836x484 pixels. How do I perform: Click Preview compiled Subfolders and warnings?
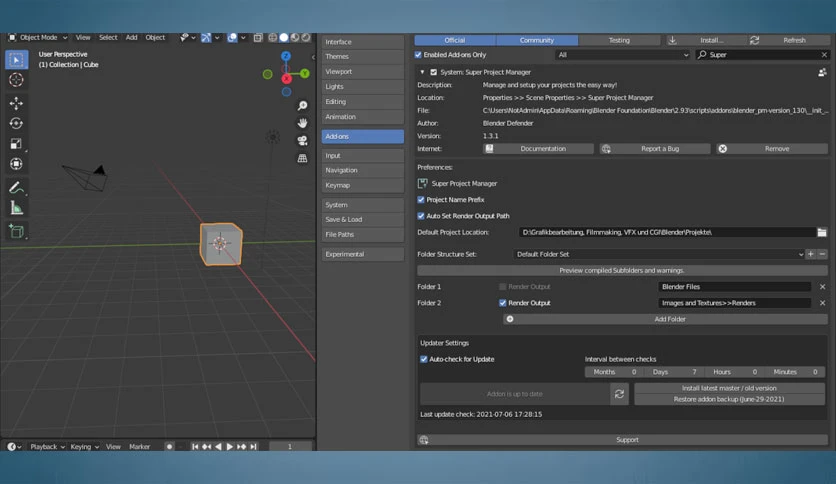[622, 271]
